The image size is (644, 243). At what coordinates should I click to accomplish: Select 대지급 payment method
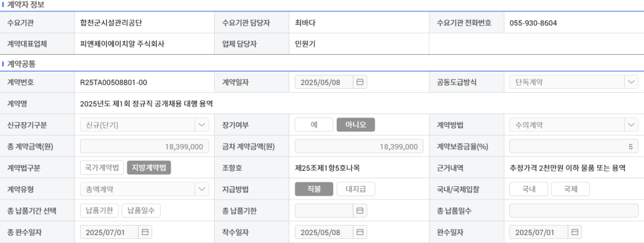(x=356, y=189)
